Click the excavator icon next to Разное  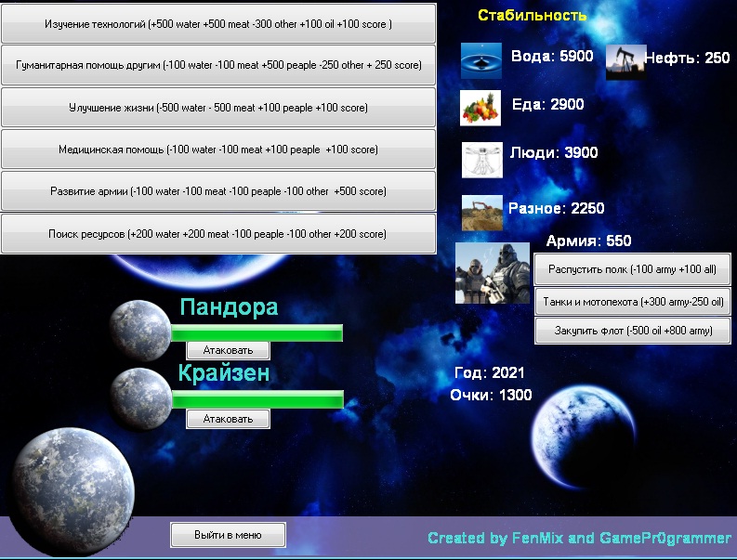click(x=481, y=212)
